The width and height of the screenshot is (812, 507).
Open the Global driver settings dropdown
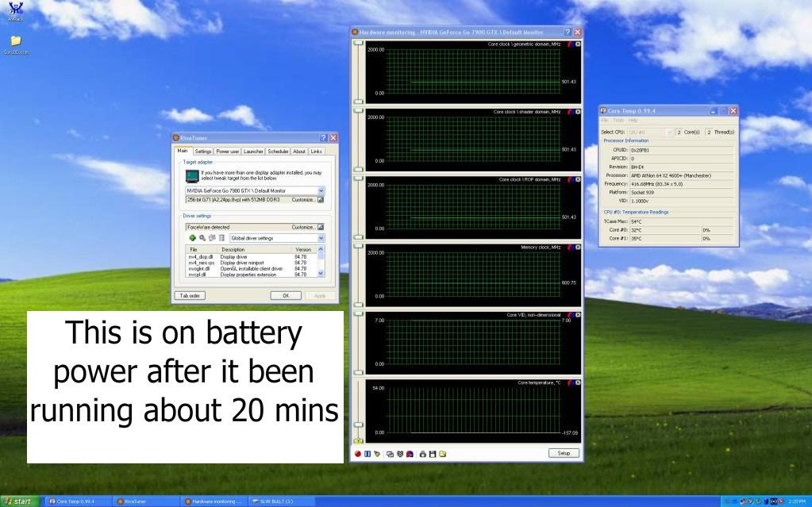pyautogui.click(x=321, y=238)
